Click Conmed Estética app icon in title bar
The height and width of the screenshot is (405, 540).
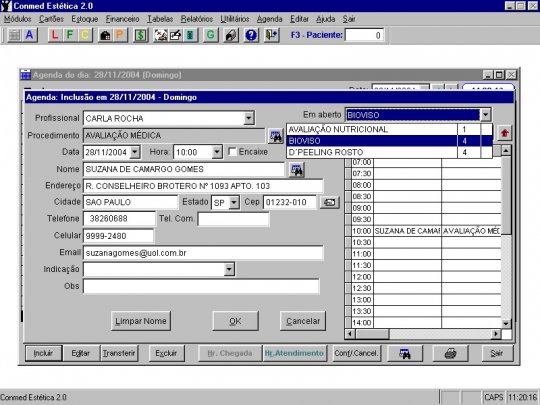point(6,6)
